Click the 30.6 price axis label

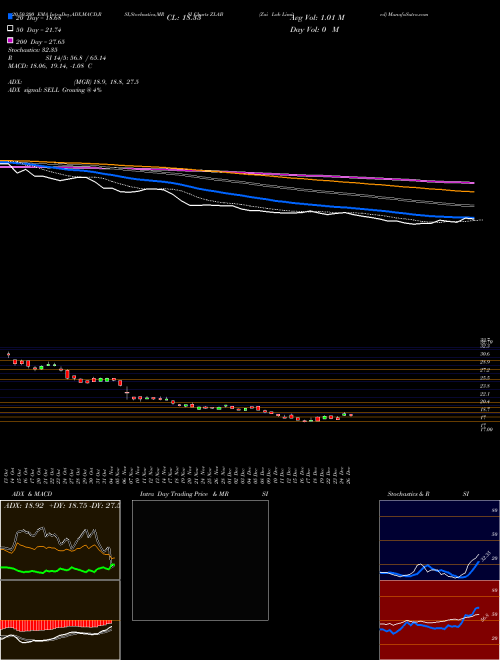[x=485, y=354]
